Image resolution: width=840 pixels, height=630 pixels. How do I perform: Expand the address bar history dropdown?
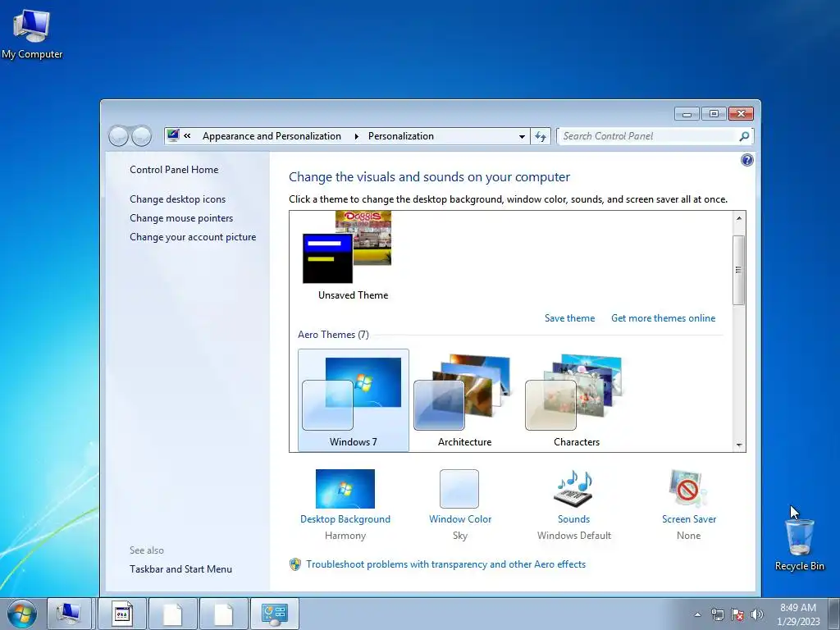(521, 136)
